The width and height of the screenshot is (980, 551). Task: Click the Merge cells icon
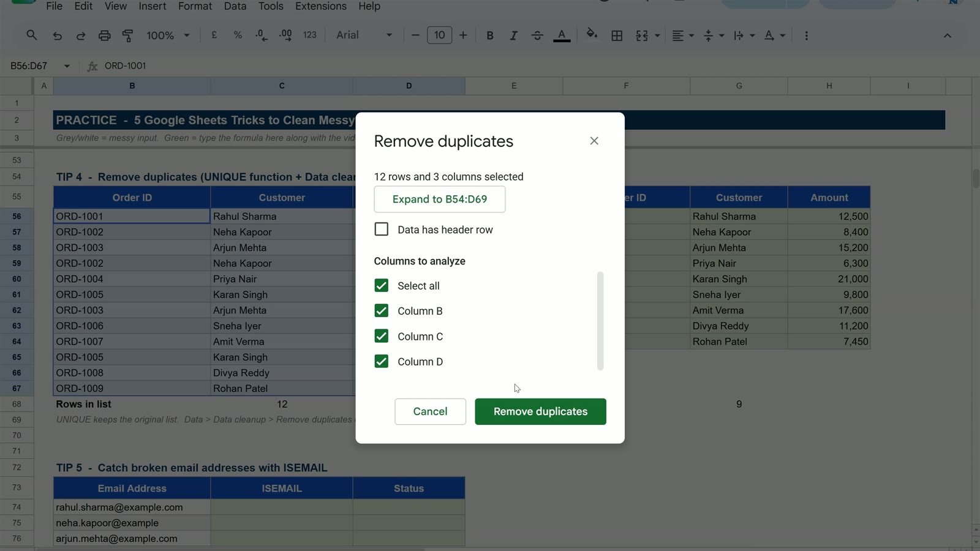pos(642,36)
